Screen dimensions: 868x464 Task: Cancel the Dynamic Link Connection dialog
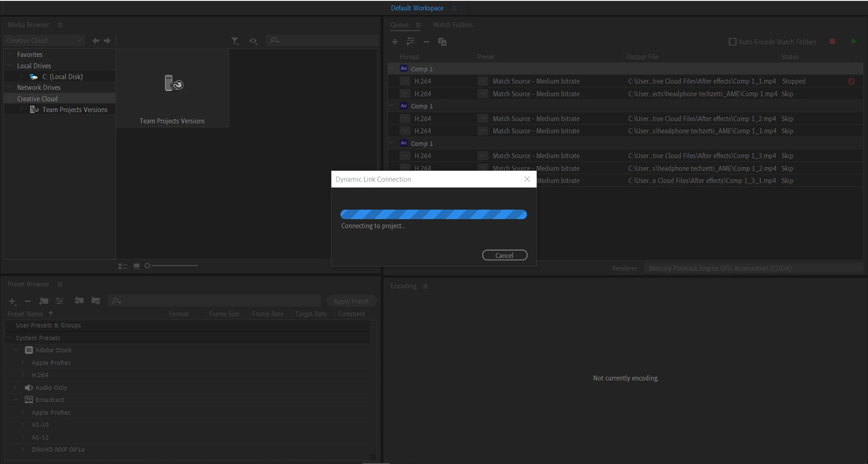coord(505,255)
